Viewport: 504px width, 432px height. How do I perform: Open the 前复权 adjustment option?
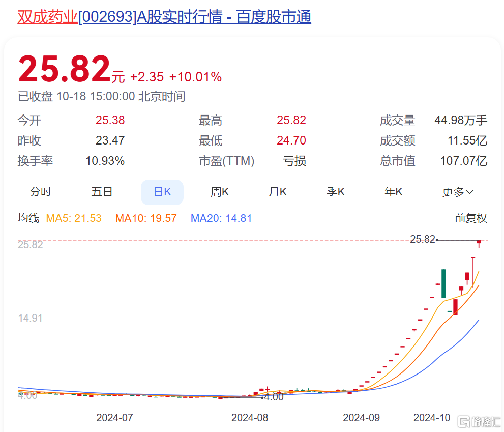coord(470,218)
